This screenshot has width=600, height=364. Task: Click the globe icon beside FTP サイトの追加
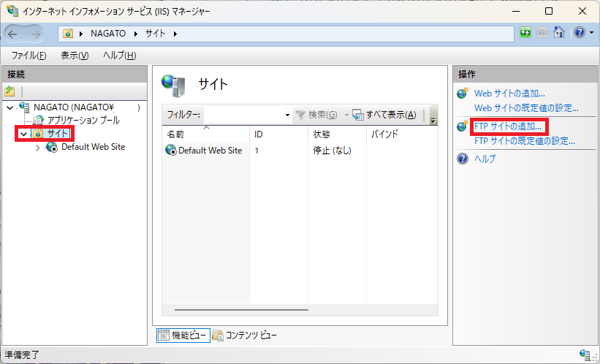point(463,126)
